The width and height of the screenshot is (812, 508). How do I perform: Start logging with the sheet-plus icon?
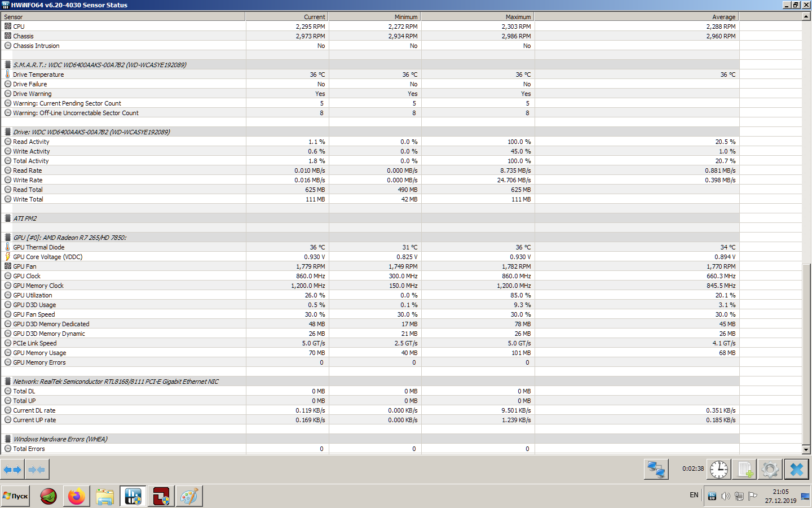pos(745,469)
